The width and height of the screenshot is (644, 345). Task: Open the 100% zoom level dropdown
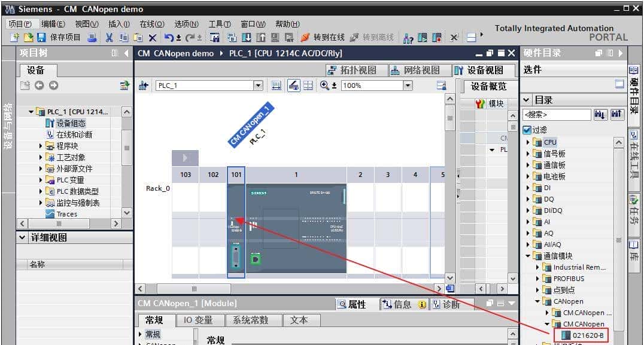(406, 85)
